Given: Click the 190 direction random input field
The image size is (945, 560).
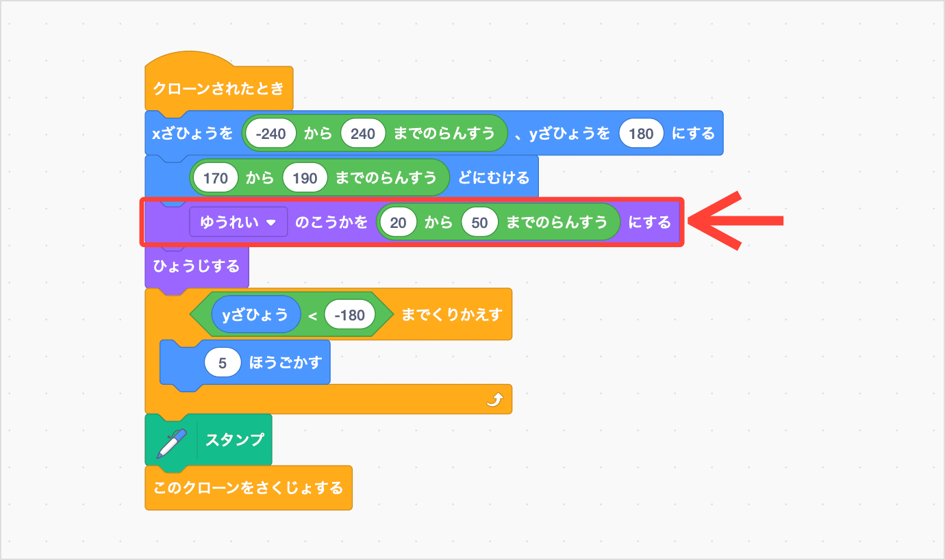Looking at the screenshot, I should pos(305,178).
